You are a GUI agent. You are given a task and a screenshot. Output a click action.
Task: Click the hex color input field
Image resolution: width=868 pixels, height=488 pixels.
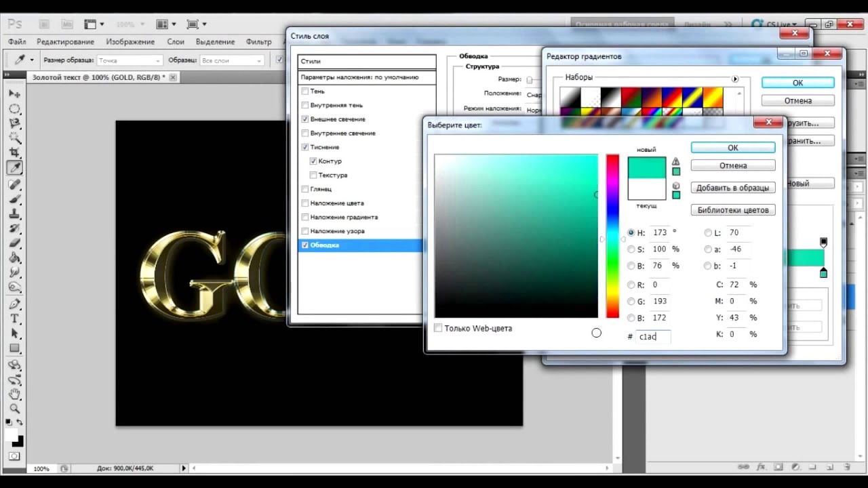tap(653, 336)
